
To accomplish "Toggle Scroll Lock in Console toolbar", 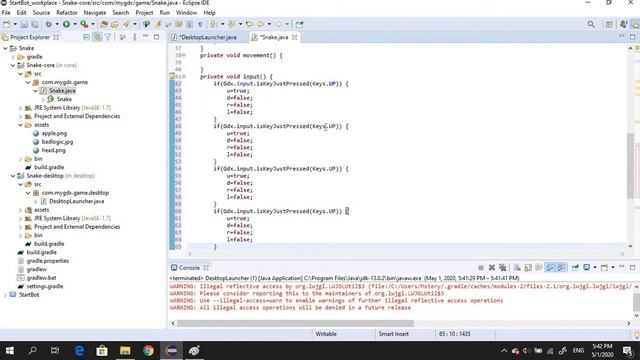I will click(x=528, y=268).
